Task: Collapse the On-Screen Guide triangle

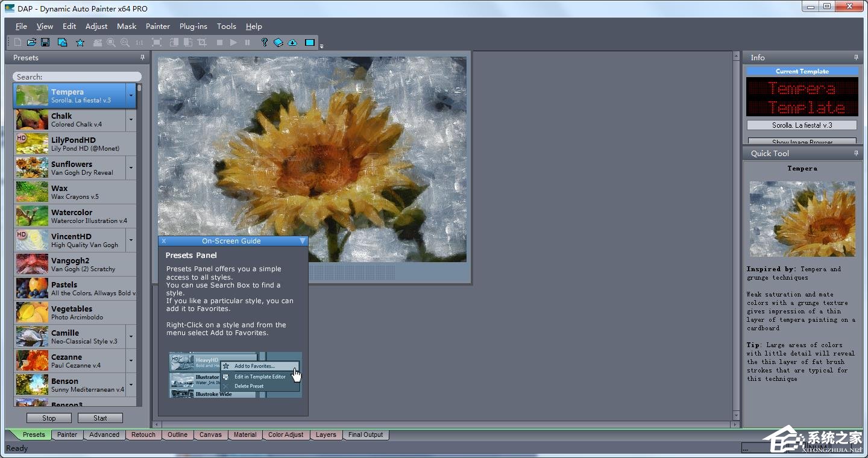Action: pyautogui.click(x=303, y=241)
